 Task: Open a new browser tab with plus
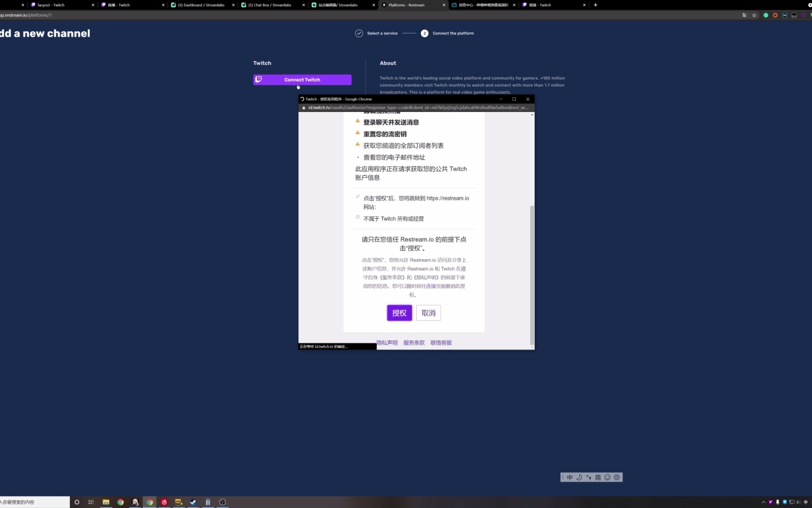click(595, 5)
